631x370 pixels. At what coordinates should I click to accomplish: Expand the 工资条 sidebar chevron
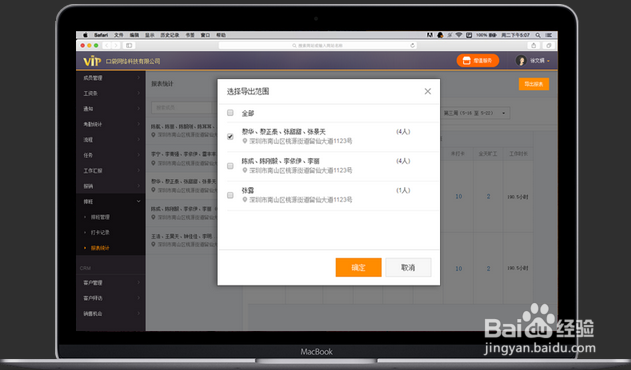pyautogui.click(x=138, y=93)
